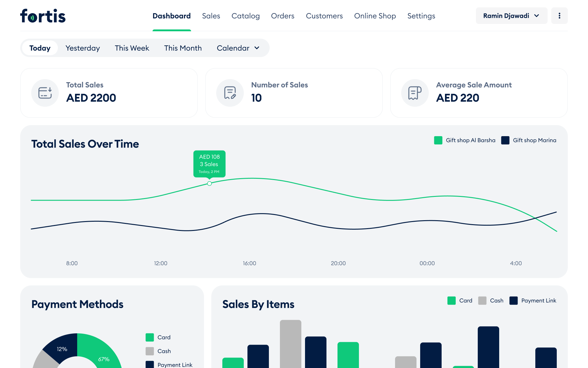The width and height of the screenshot is (588, 368).
Task: Click the AED 2200 total sales value
Action: point(91,98)
